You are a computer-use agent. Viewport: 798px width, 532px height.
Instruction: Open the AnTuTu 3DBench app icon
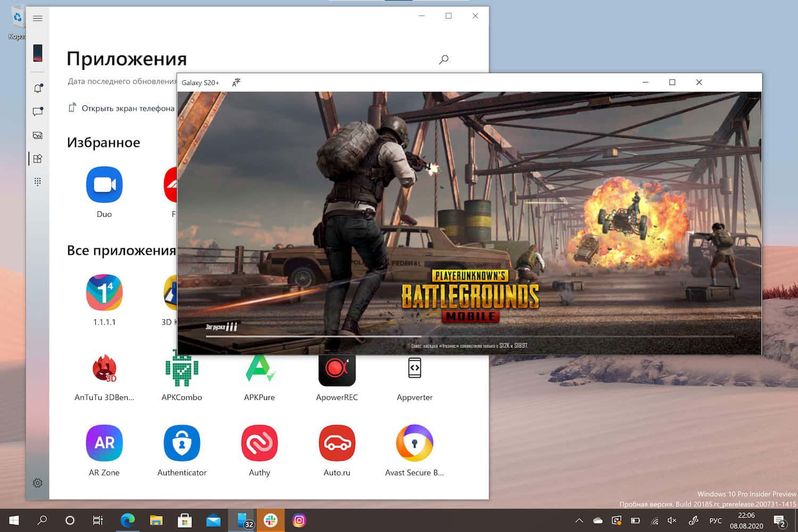(x=104, y=368)
